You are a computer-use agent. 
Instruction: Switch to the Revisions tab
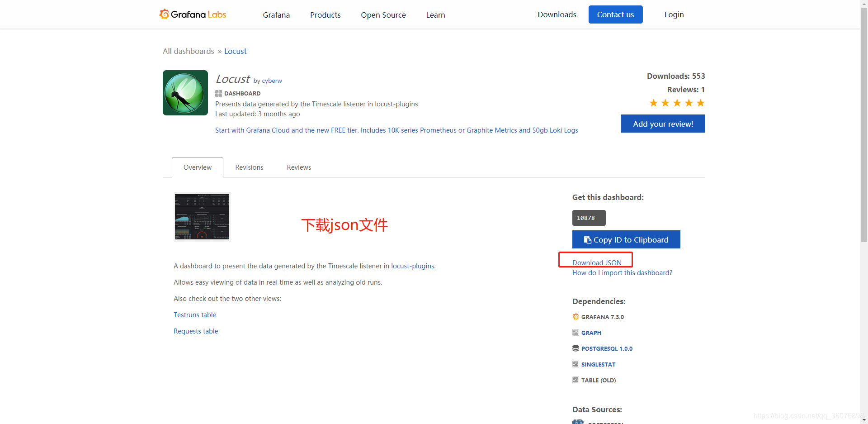pyautogui.click(x=249, y=167)
